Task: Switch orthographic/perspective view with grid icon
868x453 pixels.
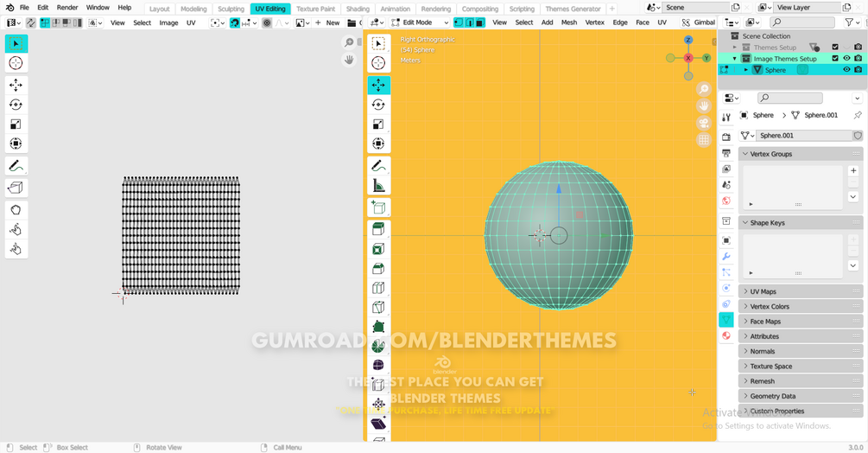Action: (704, 140)
